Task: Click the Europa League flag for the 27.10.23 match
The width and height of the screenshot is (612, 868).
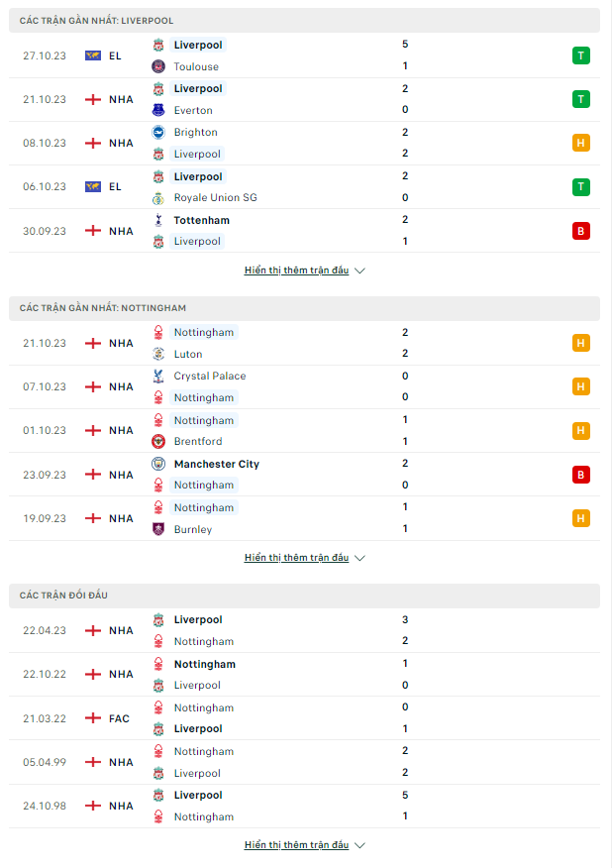Action: (x=93, y=55)
